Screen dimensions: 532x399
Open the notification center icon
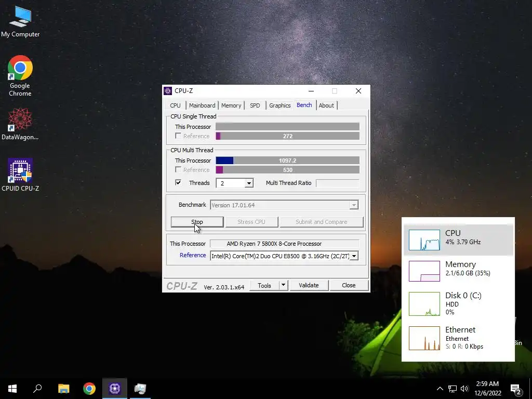click(516, 389)
